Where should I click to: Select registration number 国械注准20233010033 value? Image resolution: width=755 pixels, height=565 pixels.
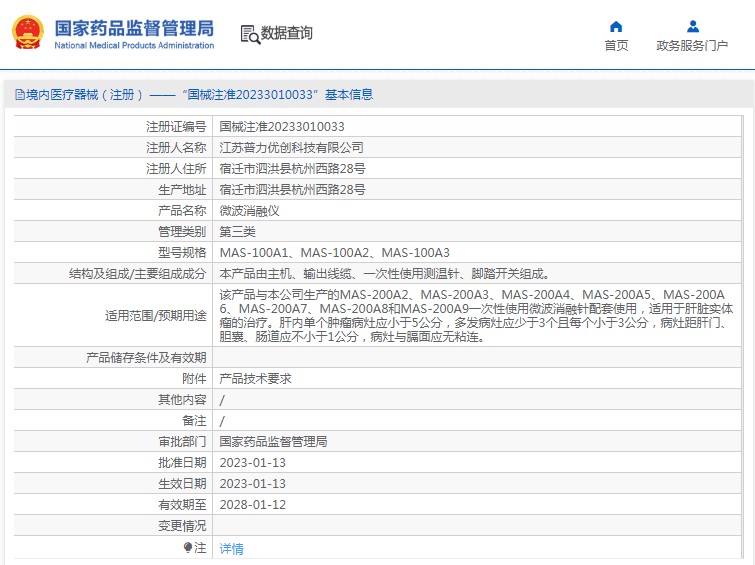coord(282,127)
